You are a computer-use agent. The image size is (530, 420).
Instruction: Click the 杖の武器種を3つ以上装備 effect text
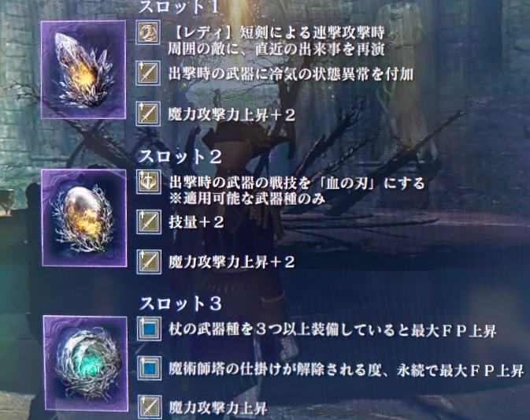(x=332, y=330)
